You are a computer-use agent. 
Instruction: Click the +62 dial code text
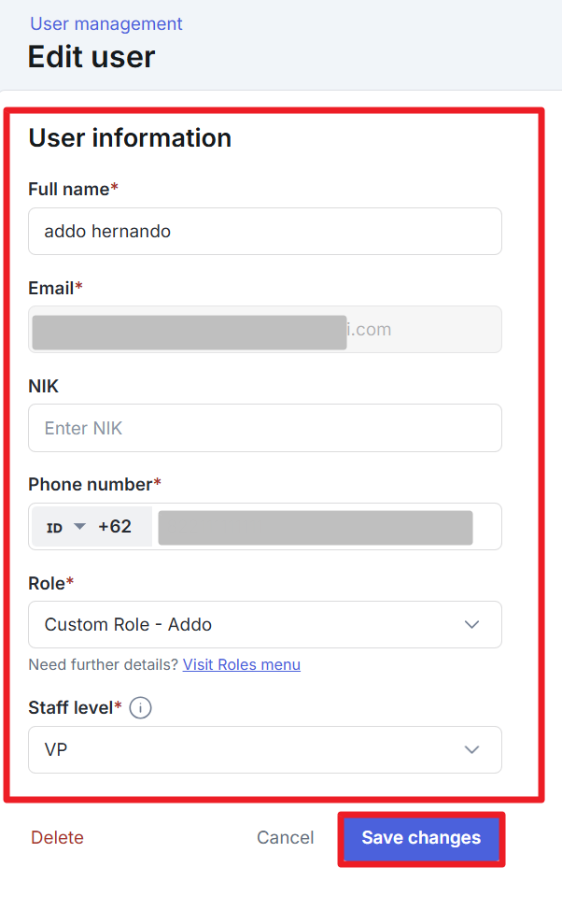(115, 527)
